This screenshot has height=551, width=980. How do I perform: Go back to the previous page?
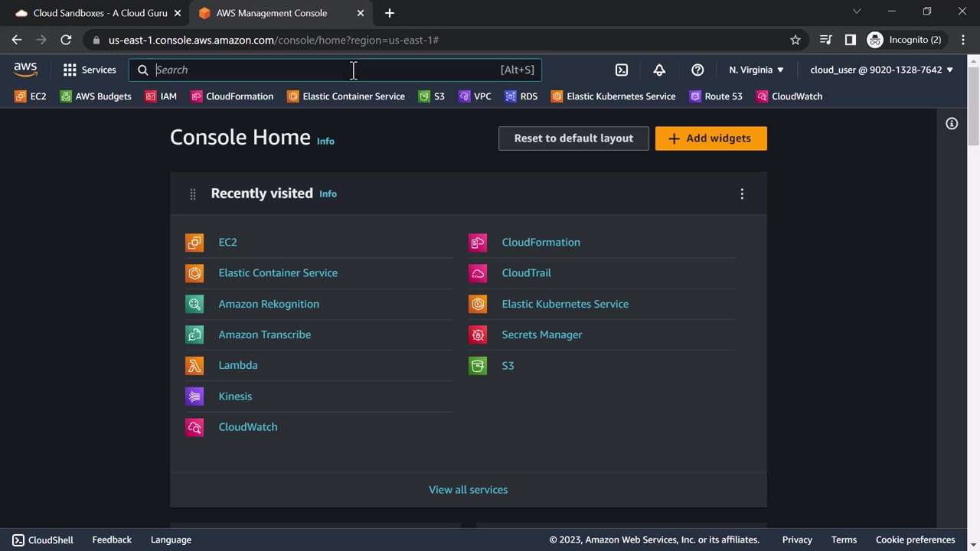(17, 40)
